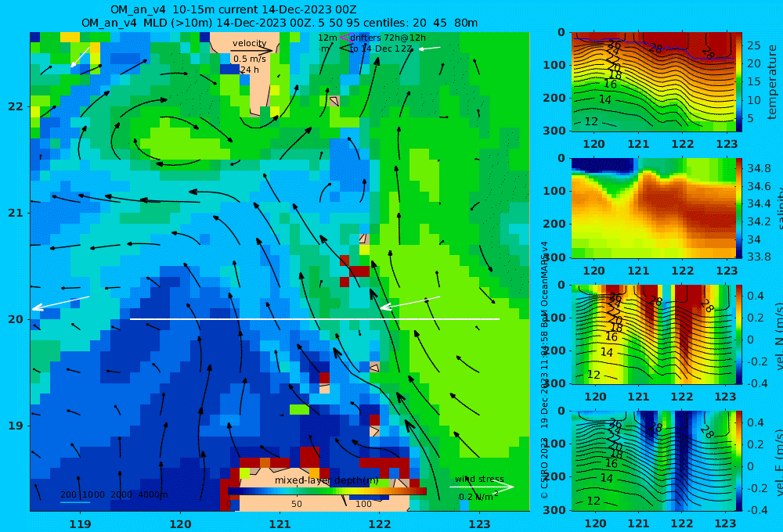The width and height of the screenshot is (783, 532).
Task: Click the white section line on the main map
Action: click(x=315, y=319)
